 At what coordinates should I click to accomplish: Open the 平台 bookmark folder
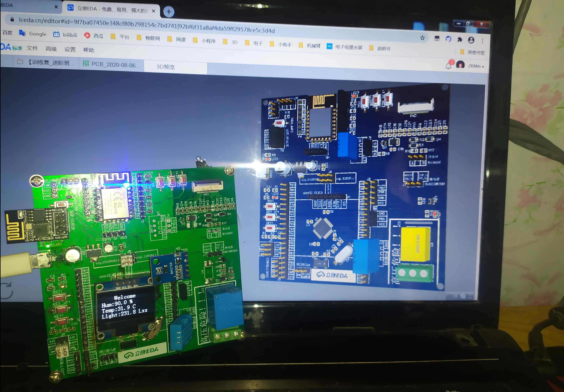120,37
